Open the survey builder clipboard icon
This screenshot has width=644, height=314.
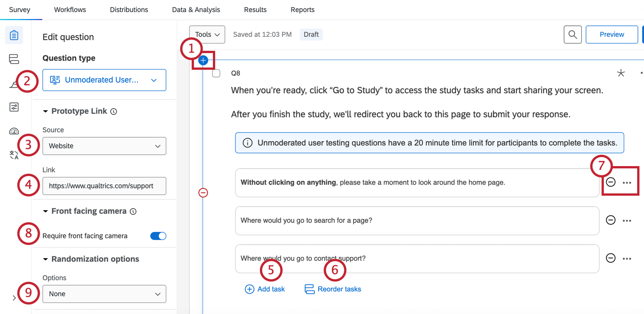point(14,35)
